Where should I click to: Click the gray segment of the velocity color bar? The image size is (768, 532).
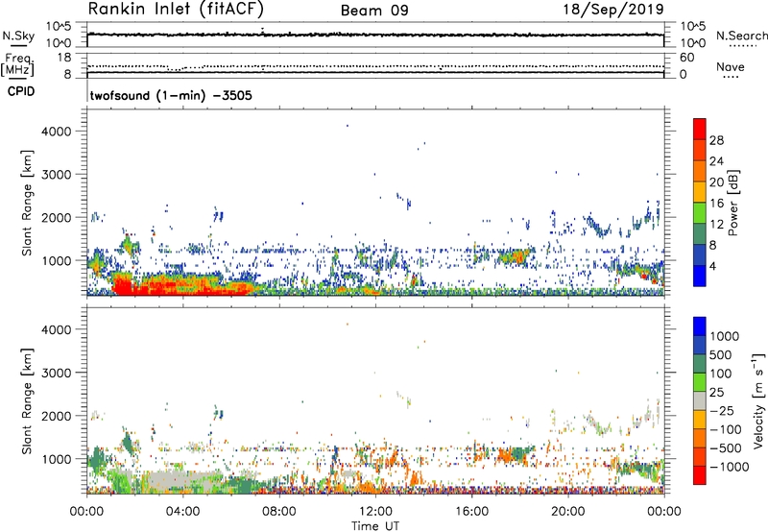pyautogui.click(x=700, y=400)
